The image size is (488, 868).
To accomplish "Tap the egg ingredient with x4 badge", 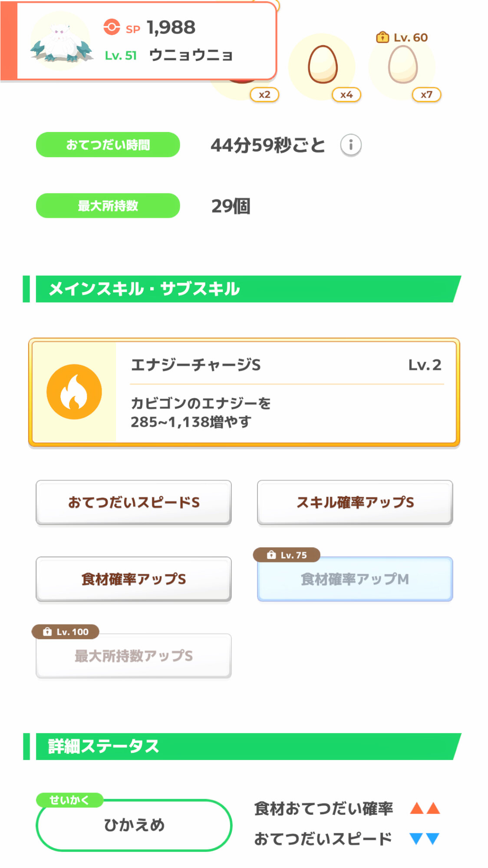I will (322, 65).
